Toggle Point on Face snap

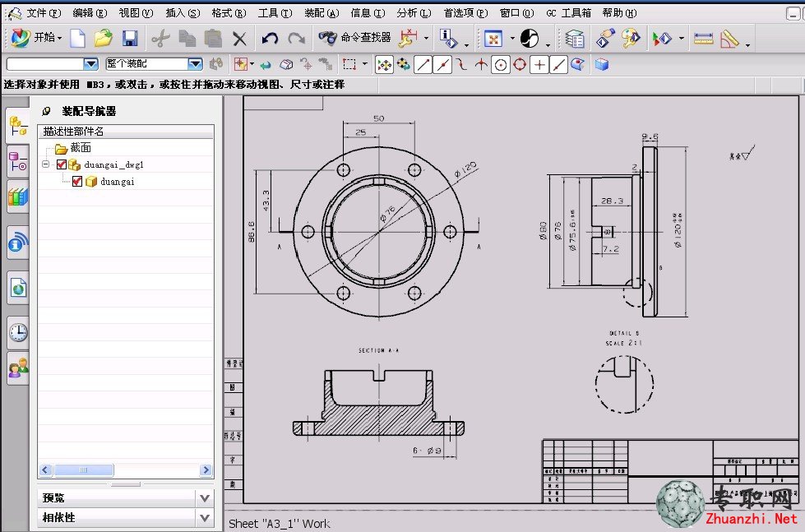tap(577, 65)
